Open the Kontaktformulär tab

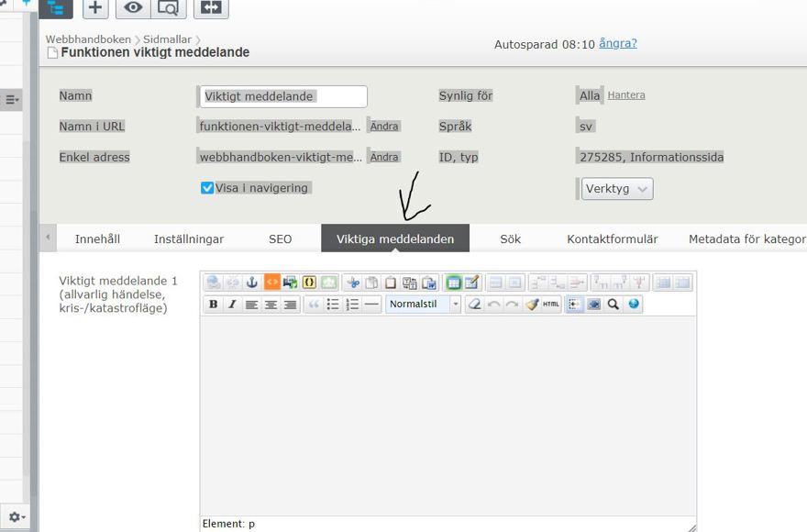pos(612,238)
